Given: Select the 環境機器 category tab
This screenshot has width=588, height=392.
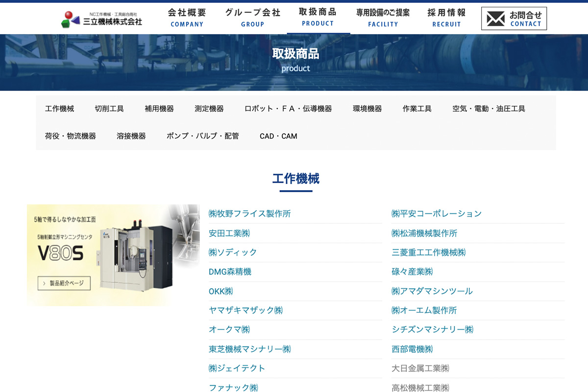Looking at the screenshot, I should pyautogui.click(x=367, y=109).
